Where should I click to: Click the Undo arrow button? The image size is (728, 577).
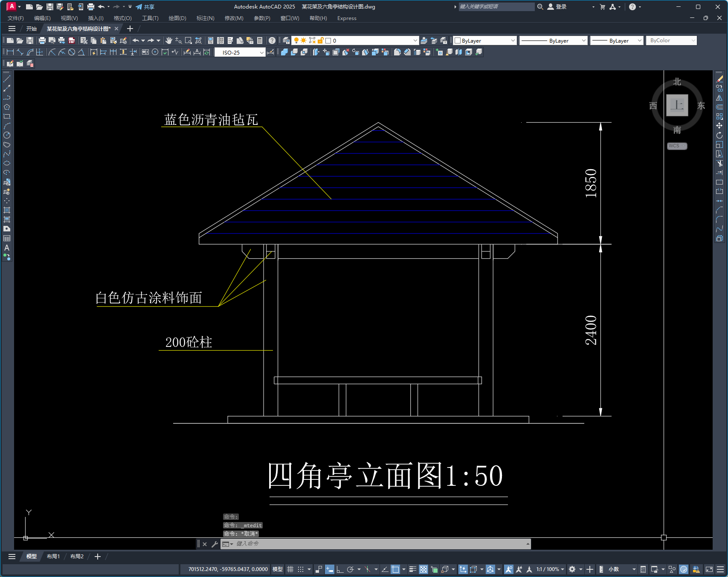[136, 40]
